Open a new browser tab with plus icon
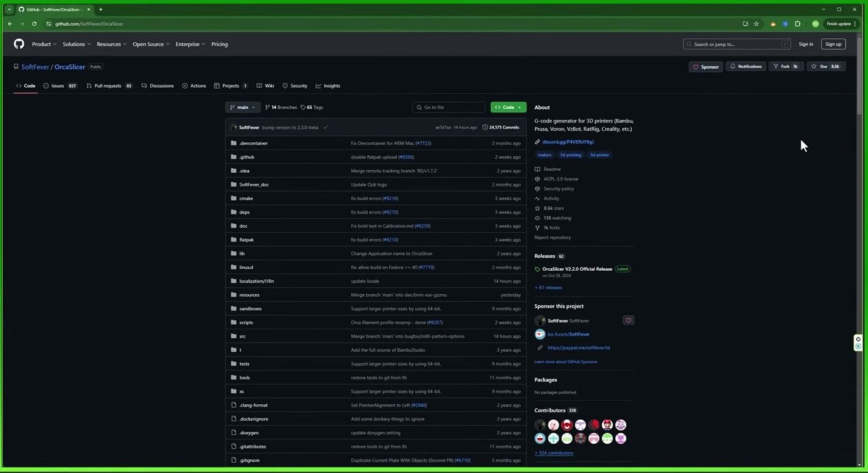 pos(101,10)
